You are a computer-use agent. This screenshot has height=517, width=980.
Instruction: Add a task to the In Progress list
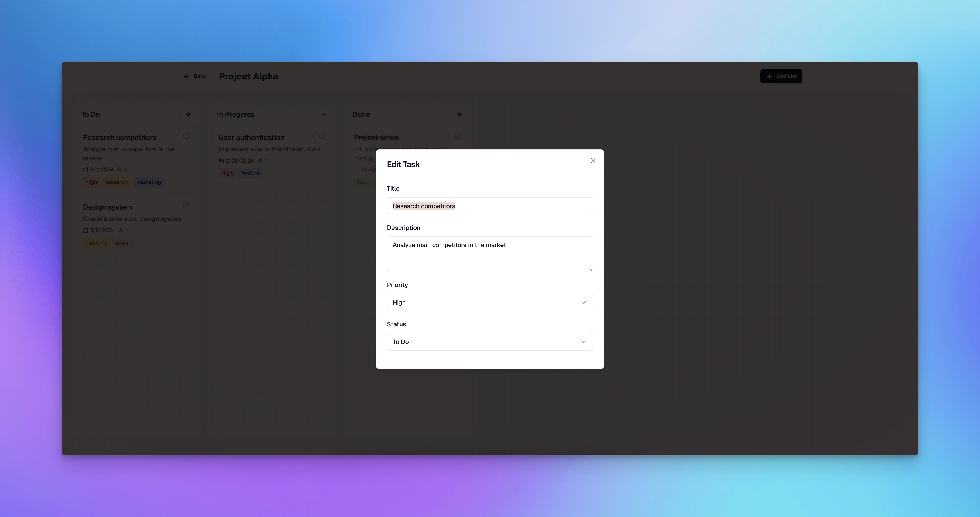pyautogui.click(x=324, y=114)
